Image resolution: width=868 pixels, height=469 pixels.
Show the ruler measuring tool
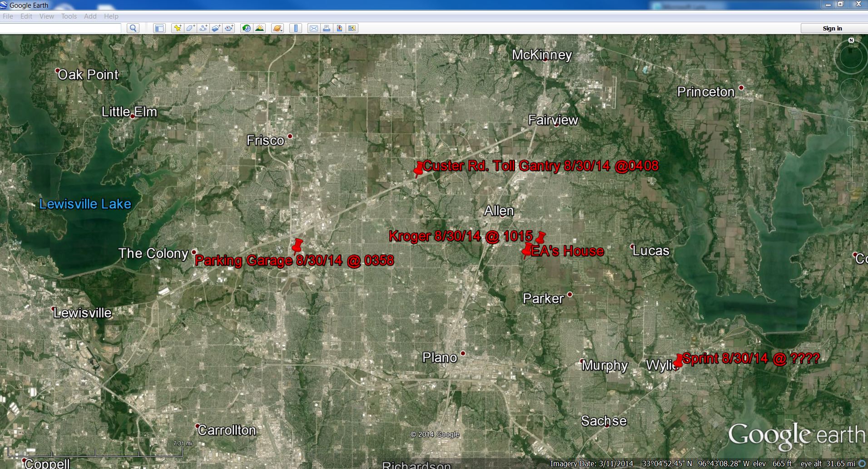(x=296, y=28)
